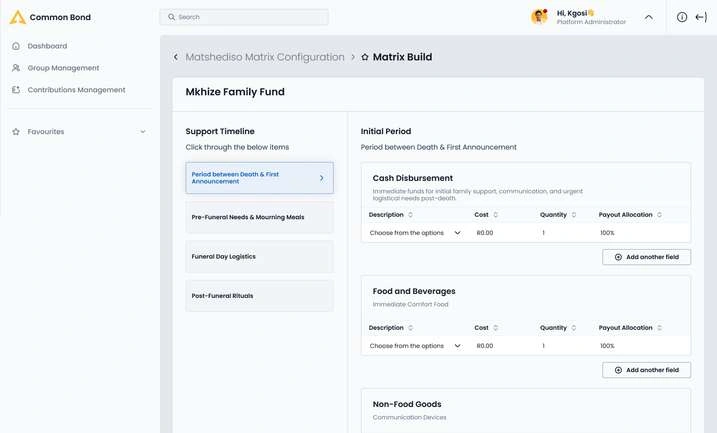This screenshot has width=717, height=433.
Task: Click the Contributions Management icon
Action: click(x=16, y=90)
